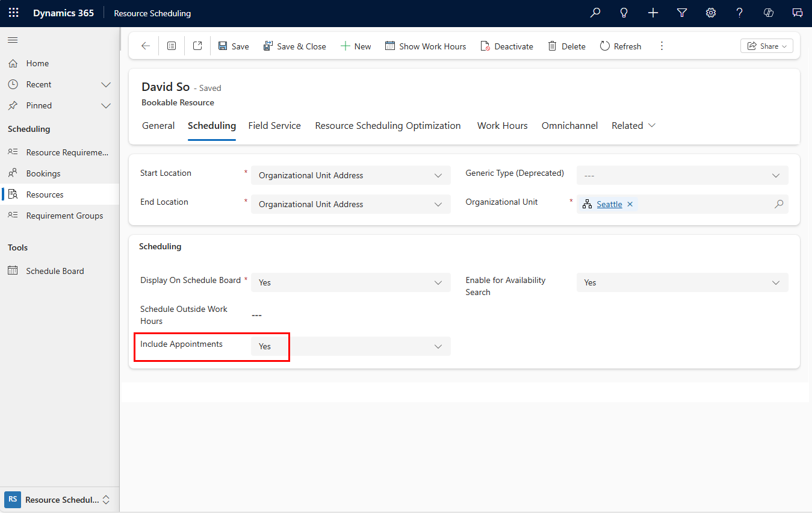Launch Copilot from the top bar icon

pos(768,12)
